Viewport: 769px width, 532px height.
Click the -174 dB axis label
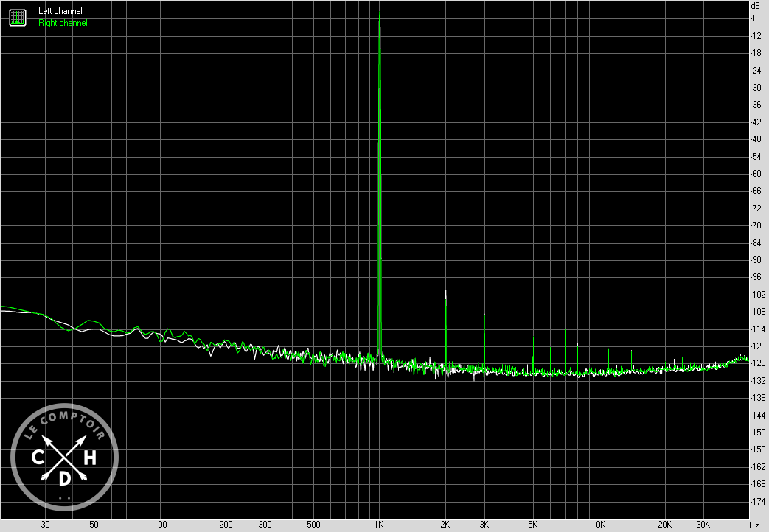click(755, 502)
